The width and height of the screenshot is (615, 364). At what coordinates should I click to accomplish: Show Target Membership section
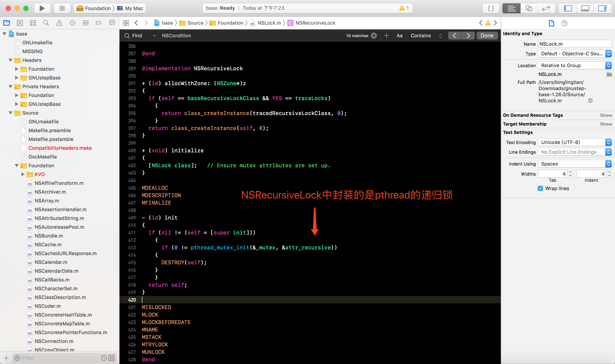(x=606, y=124)
